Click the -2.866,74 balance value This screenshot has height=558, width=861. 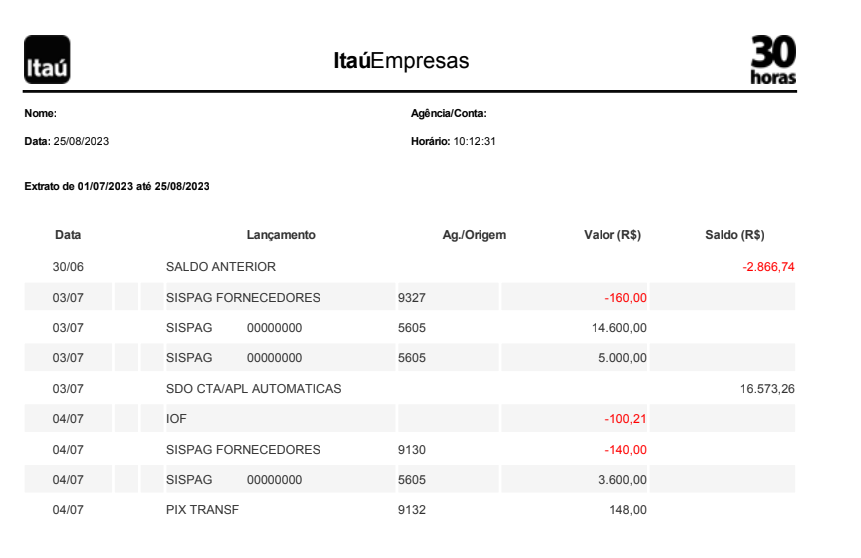[768, 267]
